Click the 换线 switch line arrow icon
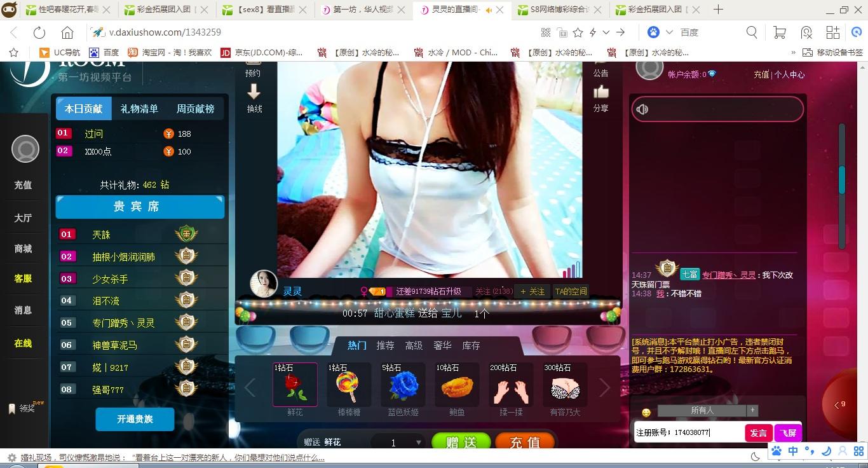Screen dimensions: 868x468 (254, 92)
